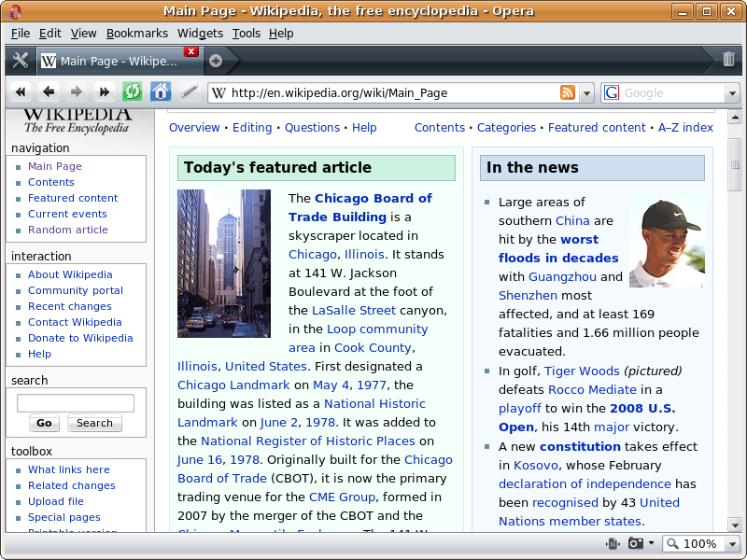Click the Wikipedia favicon in address bar

click(218, 92)
